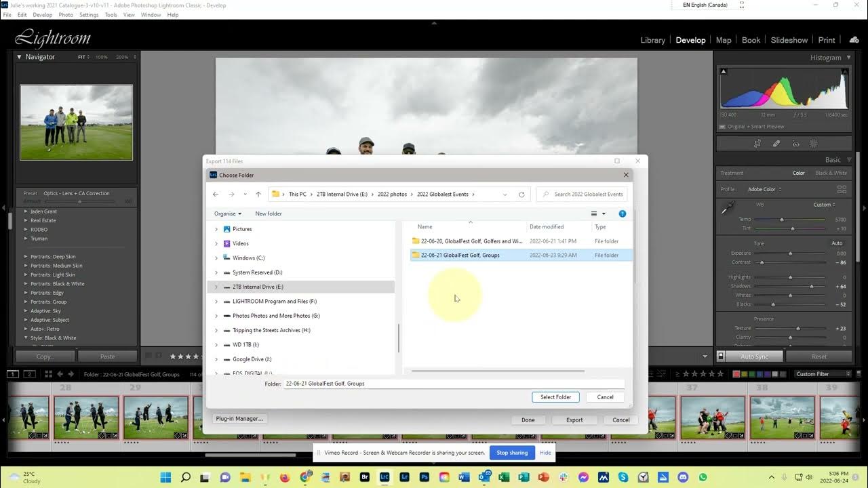Viewport: 868px width, 488px height.
Task: Switch to the Slideshow module
Action: pos(789,40)
